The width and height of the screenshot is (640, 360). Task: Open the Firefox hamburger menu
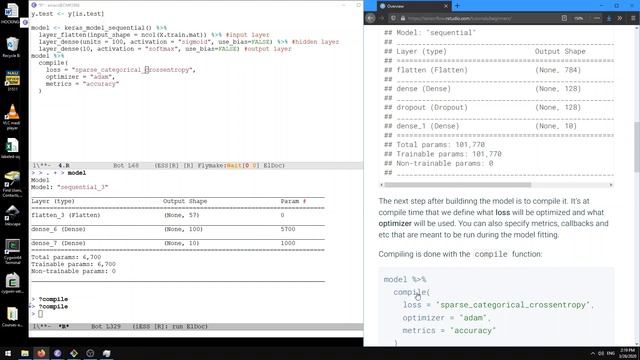(x=633, y=18)
